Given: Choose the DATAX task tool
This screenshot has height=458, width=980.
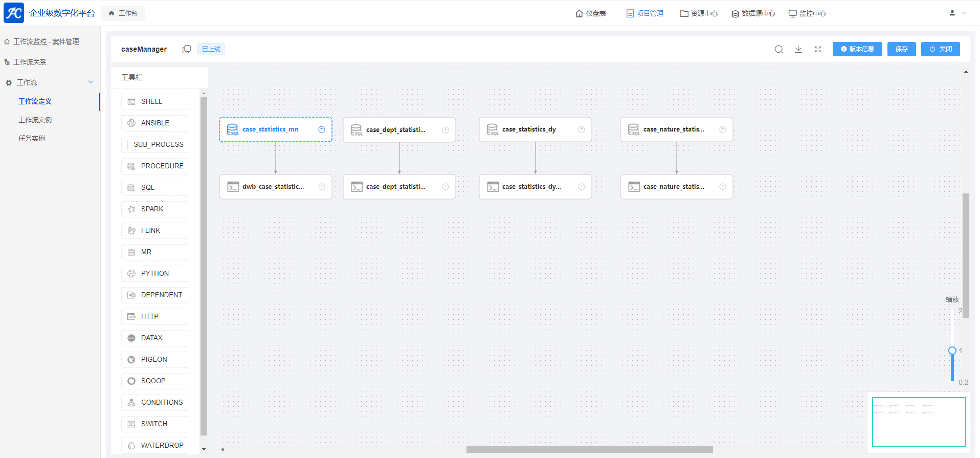Looking at the screenshot, I should coord(155,338).
